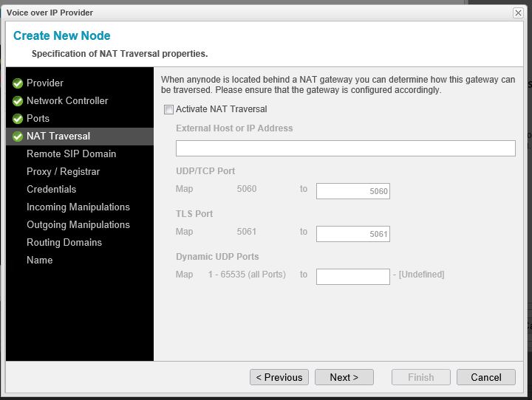Jump to the Routing Domains step
This screenshot has height=400, width=532.
64,242
